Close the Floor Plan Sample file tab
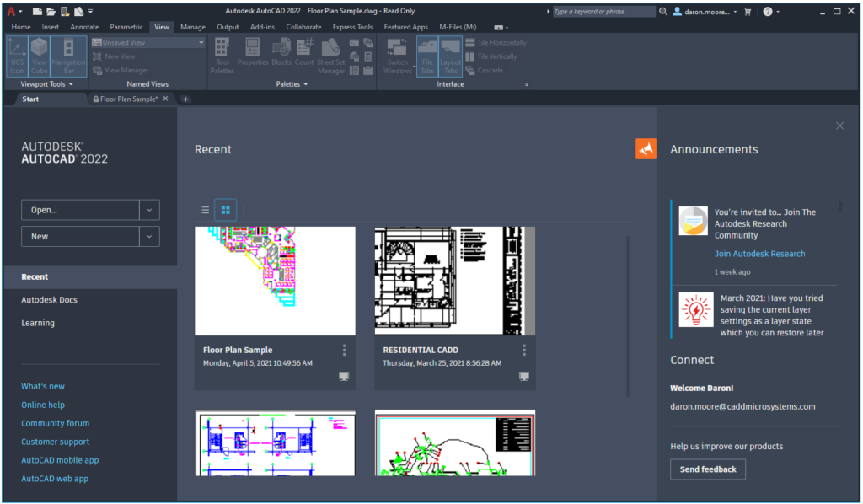Viewport: 863px width, 504px height. pos(165,99)
